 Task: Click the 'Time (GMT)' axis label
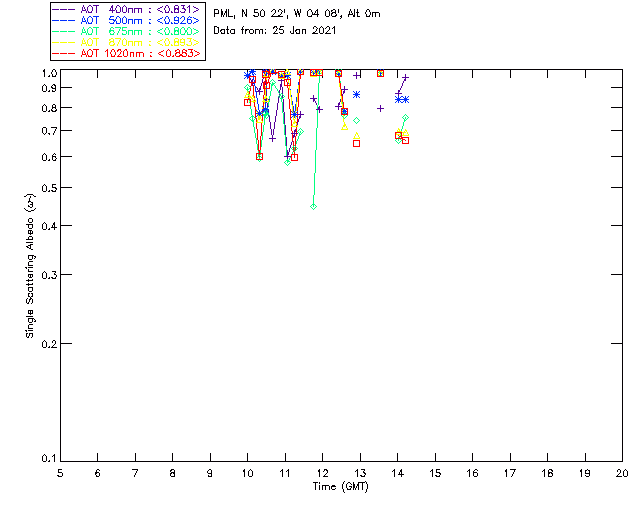[x=340, y=487]
